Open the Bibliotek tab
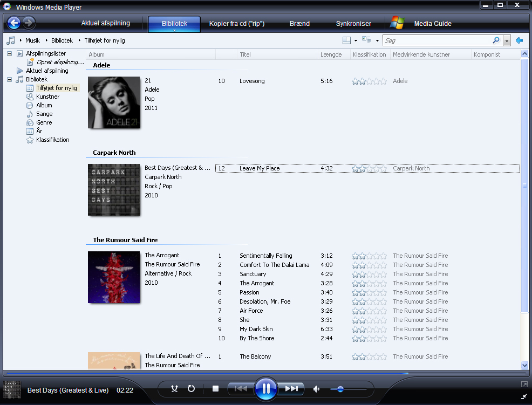532x405 pixels. coord(174,23)
